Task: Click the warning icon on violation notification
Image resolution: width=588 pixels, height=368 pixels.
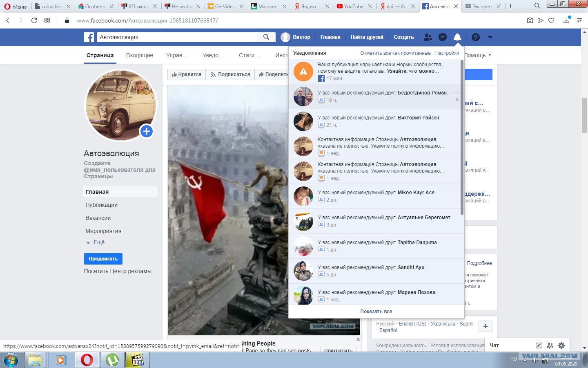Action: (x=303, y=72)
